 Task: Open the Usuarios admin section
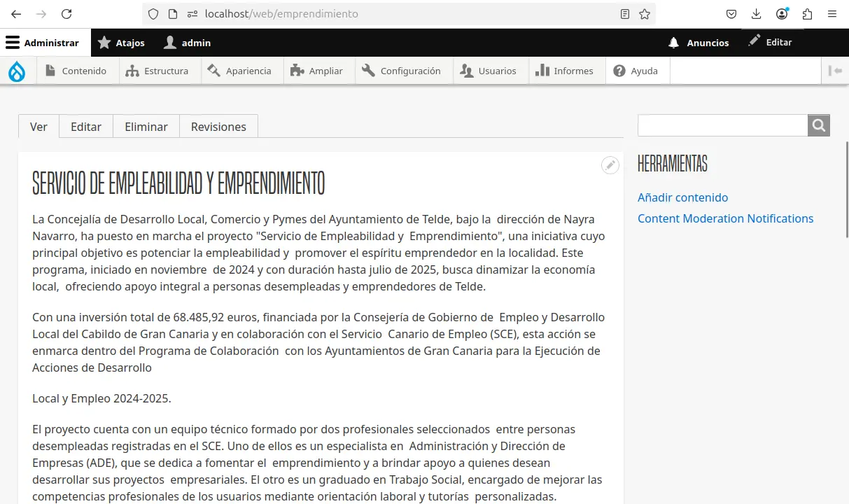coord(489,70)
